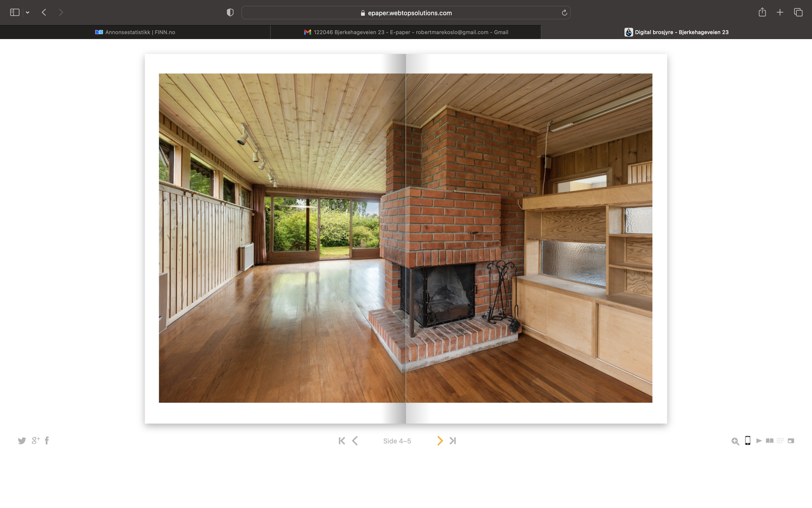Toggle fullscreen window mode icon

point(791,441)
